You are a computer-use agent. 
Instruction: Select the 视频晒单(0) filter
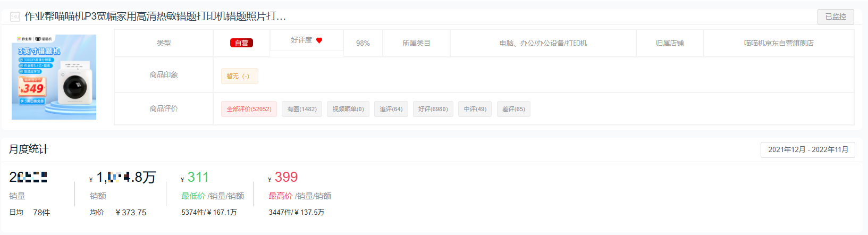tap(348, 109)
